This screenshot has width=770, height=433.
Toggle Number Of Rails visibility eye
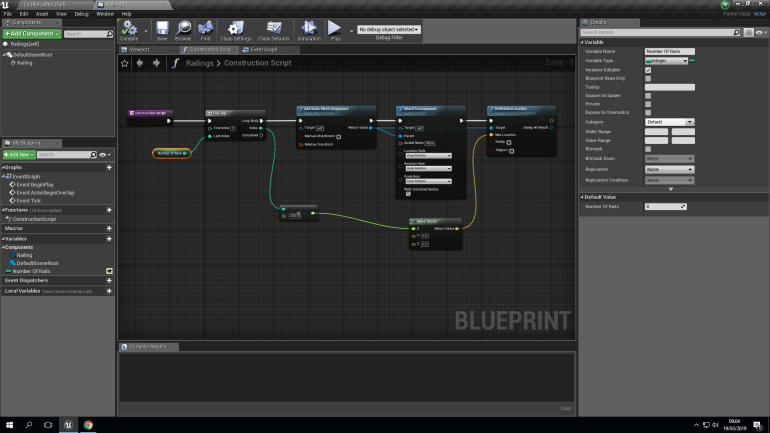coord(109,271)
